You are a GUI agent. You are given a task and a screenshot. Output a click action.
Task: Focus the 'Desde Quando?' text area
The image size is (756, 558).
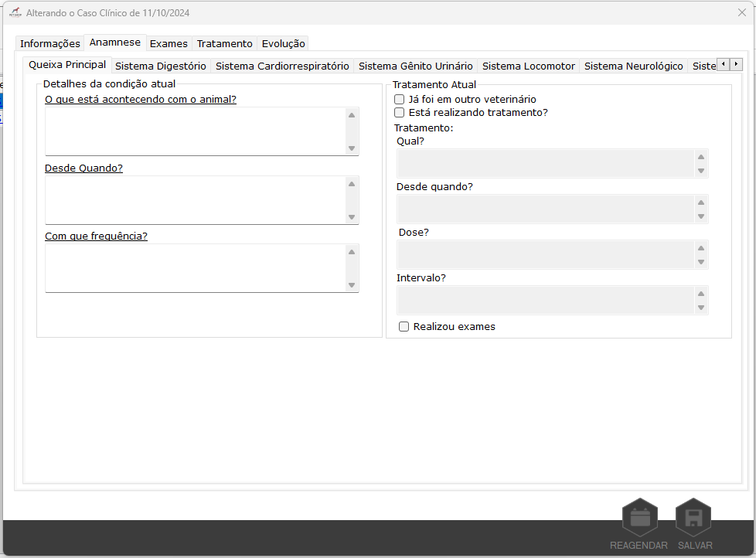click(196, 200)
